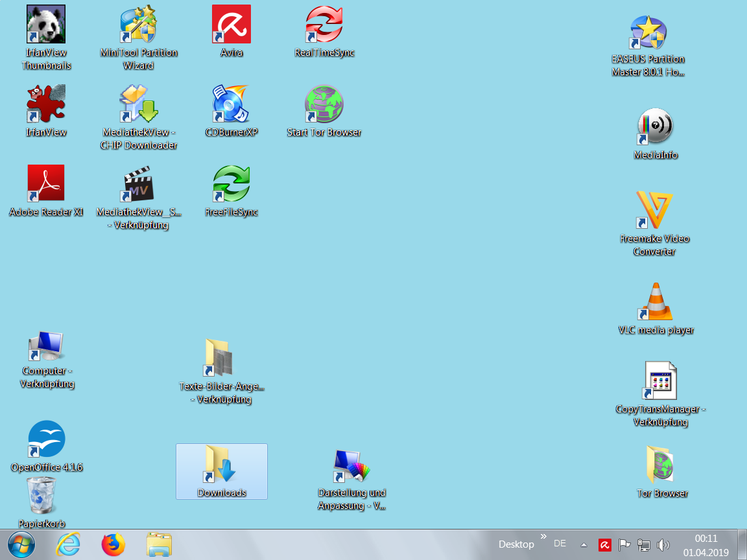Screen dimensions: 747x560
Task: Open the Action Center flag icon
Action: click(624, 544)
